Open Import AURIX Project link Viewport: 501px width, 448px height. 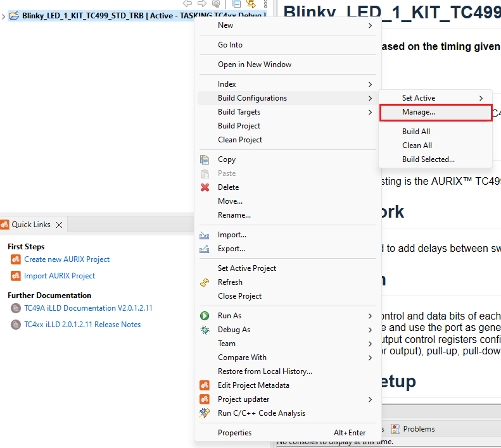pos(60,276)
